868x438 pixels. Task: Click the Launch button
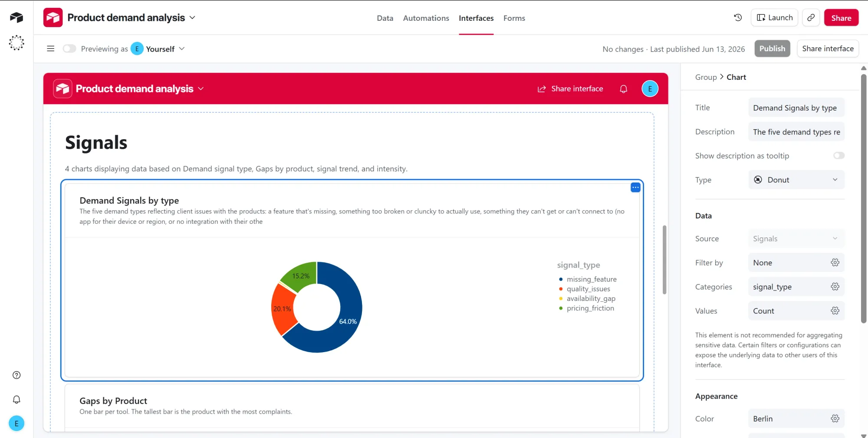point(774,18)
